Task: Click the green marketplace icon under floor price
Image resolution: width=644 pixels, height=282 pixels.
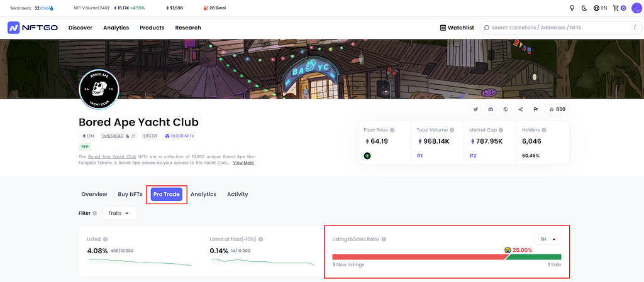Action: tap(367, 156)
